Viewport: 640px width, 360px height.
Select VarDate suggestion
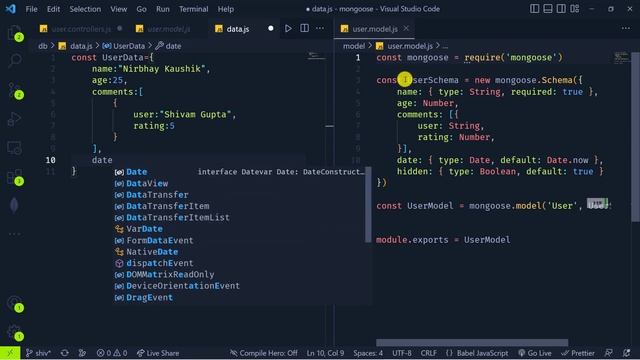pos(239,229)
